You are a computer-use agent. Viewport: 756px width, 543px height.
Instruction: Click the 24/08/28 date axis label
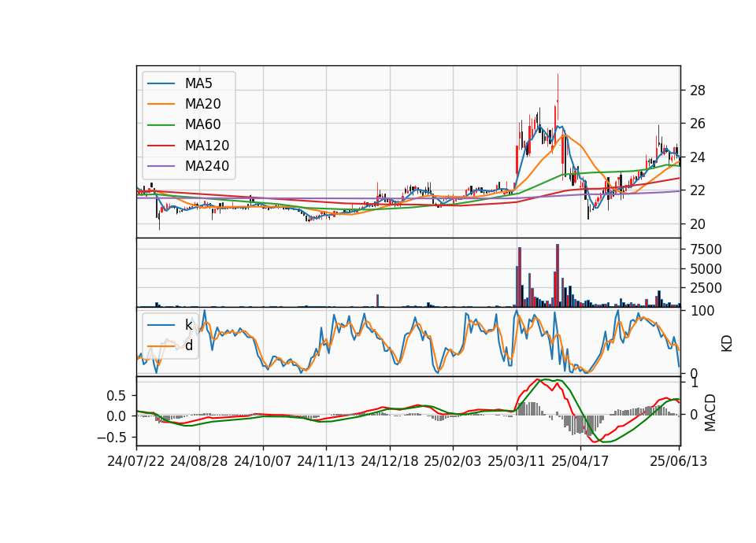[x=199, y=461]
